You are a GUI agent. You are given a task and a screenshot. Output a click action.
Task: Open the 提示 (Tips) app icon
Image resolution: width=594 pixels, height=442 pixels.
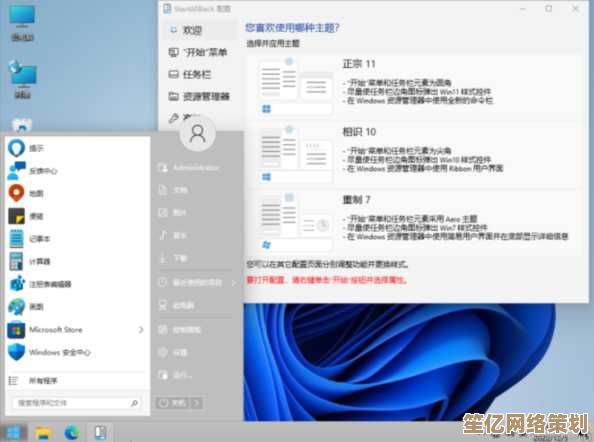16,148
